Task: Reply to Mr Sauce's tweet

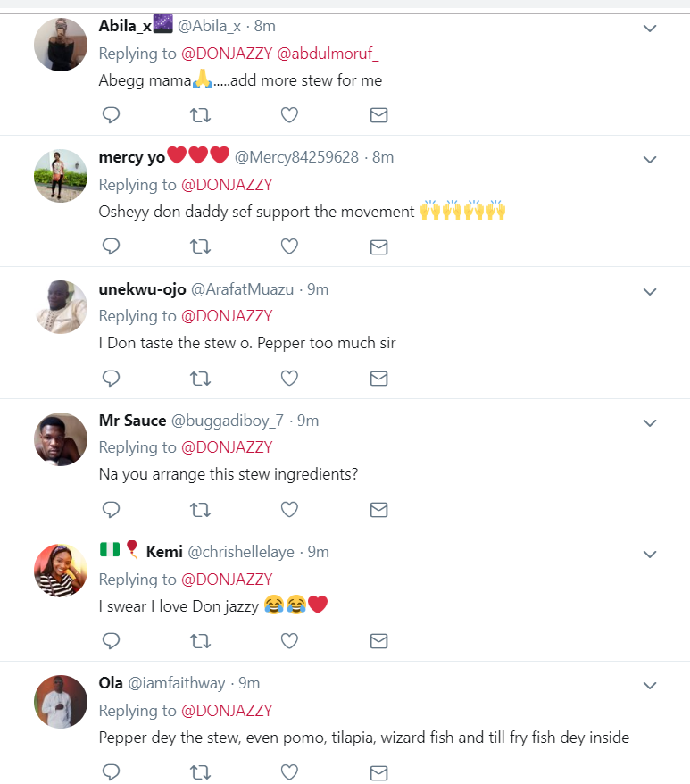Action: (111, 510)
